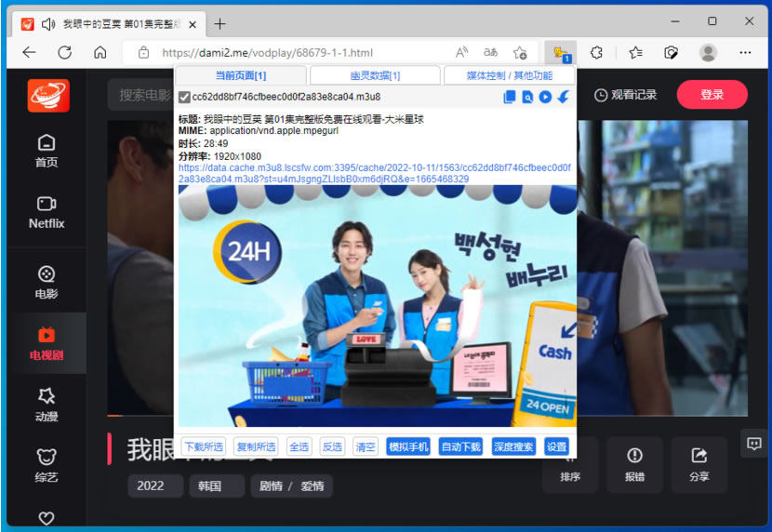Screen dimensions: 772x532
Task: Open the read aloud icon
Action: (461, 53)
